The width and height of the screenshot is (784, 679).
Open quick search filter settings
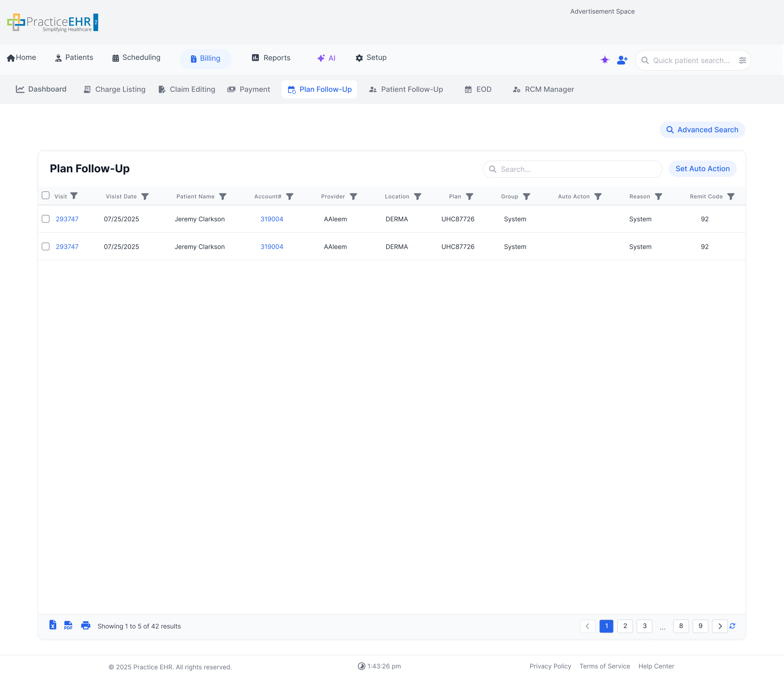(x=743, y=60)
